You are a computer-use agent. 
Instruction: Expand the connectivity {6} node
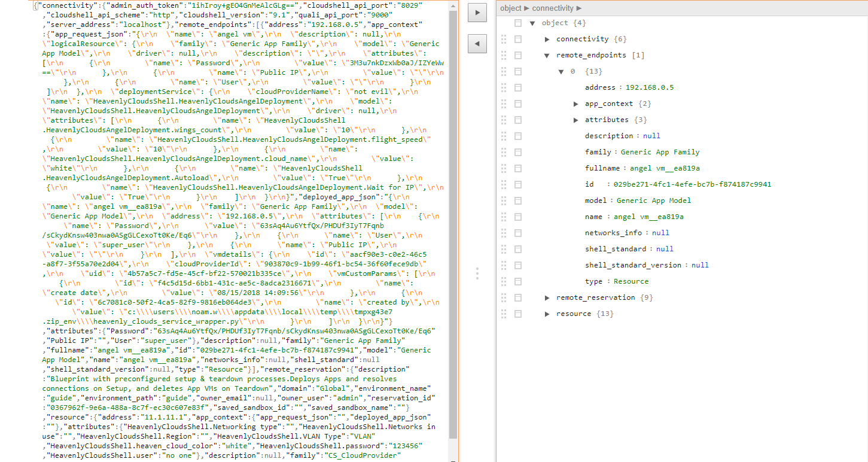coord(547,39)
